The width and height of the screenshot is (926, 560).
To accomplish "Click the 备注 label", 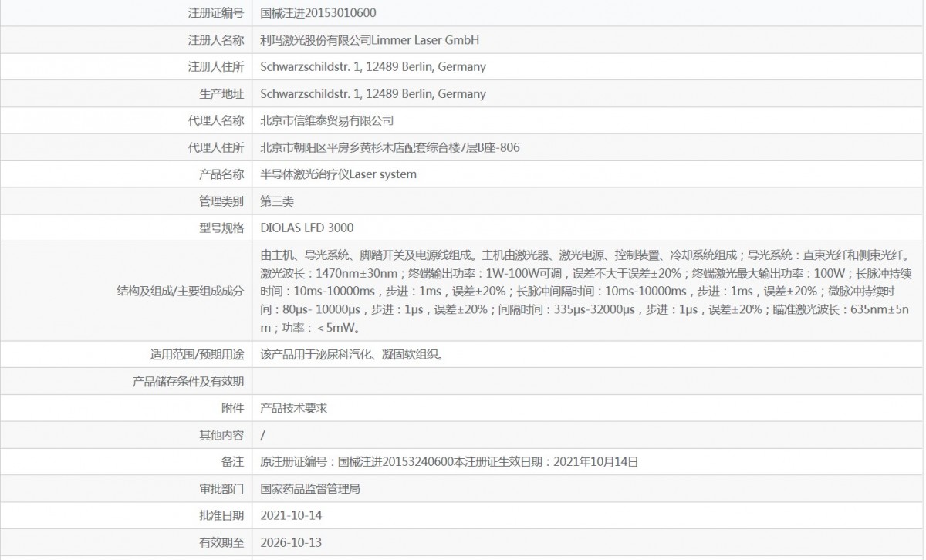I will click(x=233, y=463).
